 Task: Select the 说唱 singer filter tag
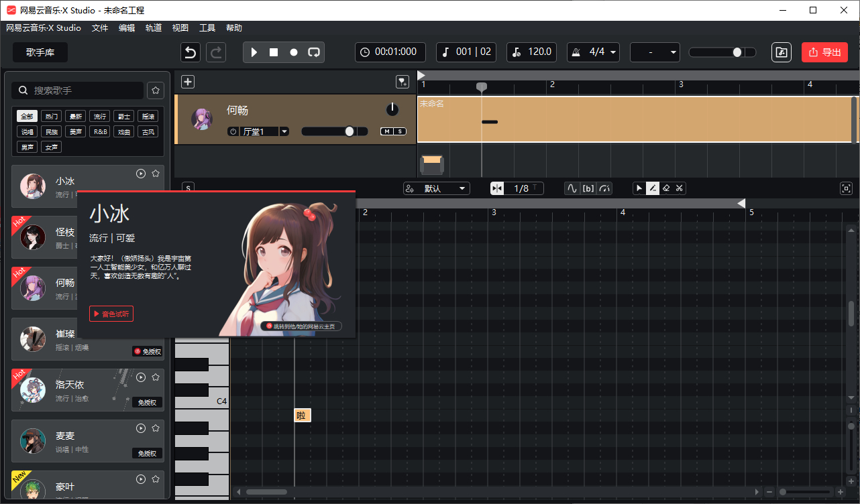27,132
